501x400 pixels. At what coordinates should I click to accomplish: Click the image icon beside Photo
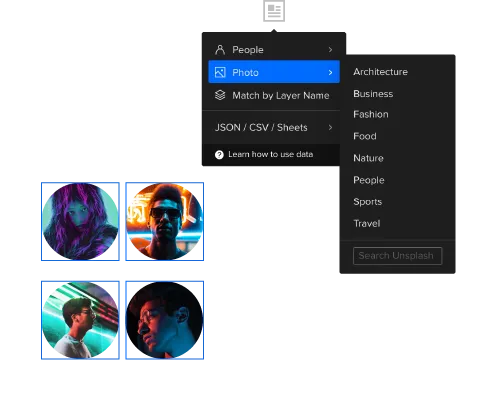[x=220, y=72]
